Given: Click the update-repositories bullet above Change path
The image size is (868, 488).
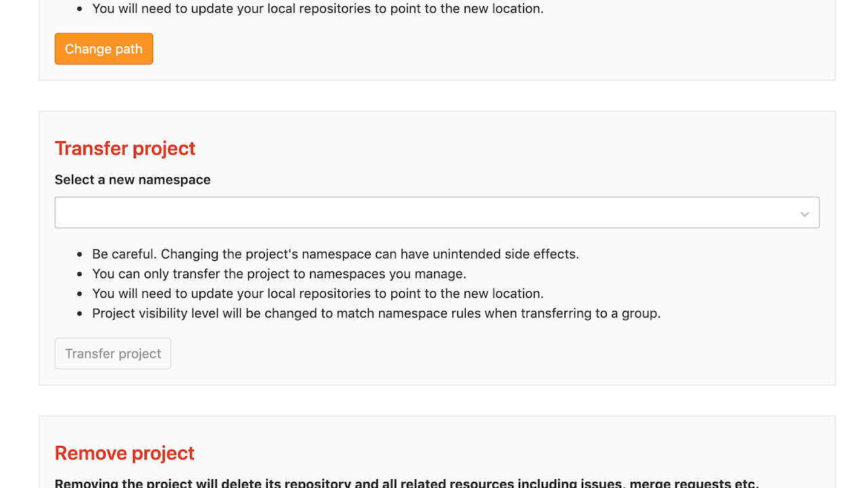Looking at the screenshot, I should click(317, 10).
